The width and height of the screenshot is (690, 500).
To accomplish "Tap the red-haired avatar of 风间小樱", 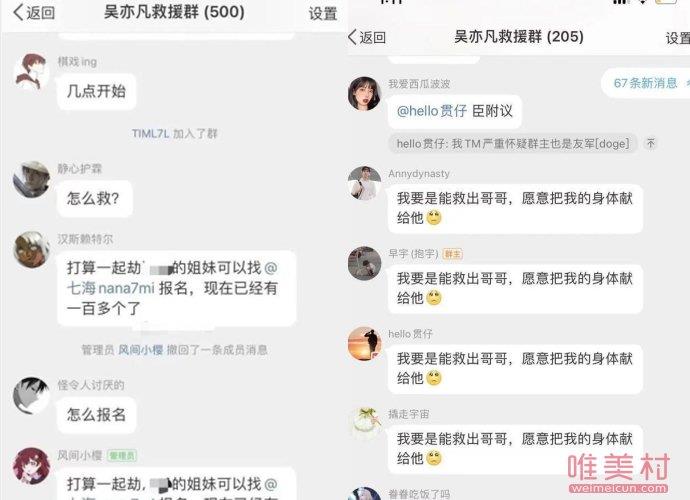I will coord(31,466).
